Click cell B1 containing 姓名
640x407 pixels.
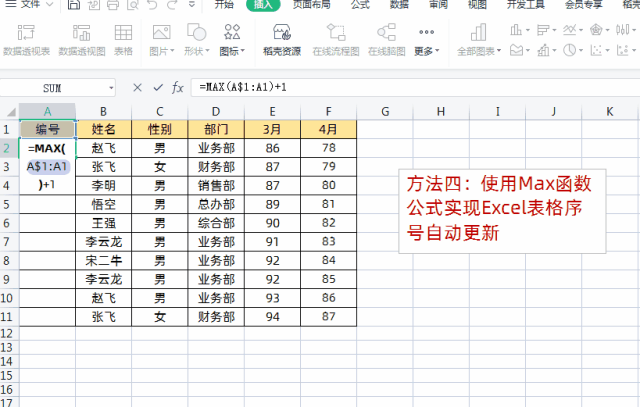[103, 129]
